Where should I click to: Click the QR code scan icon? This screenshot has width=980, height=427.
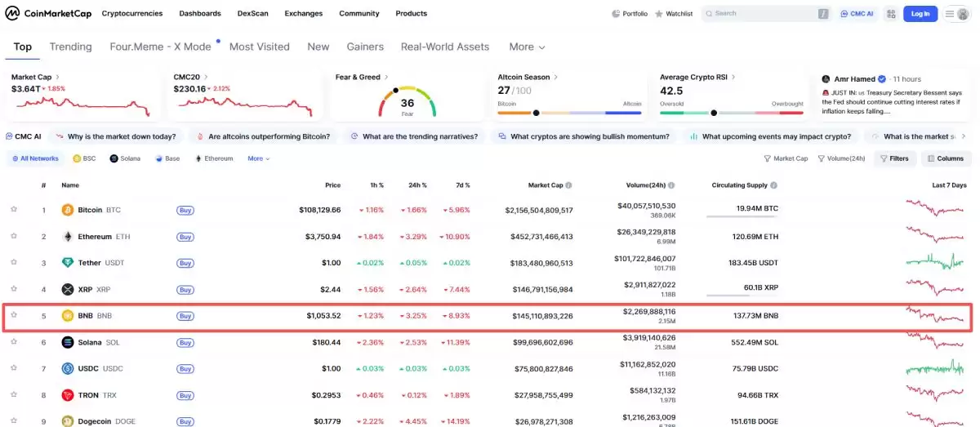[889, 14]
